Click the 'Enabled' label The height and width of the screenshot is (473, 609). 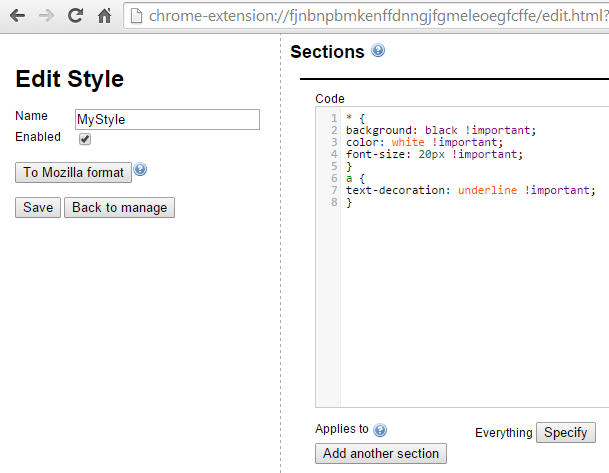click(38, 137)
